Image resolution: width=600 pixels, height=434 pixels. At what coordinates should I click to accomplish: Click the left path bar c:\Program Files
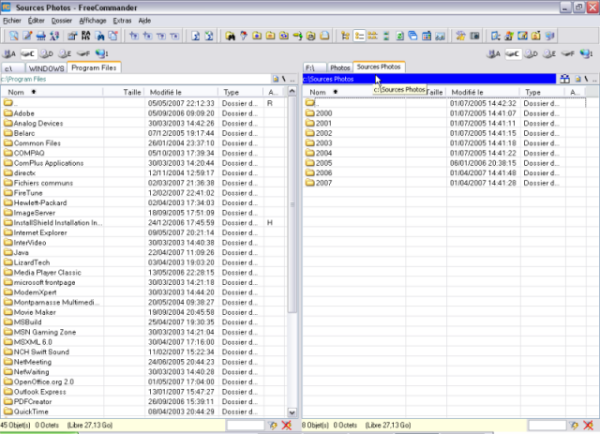[x=136, y=79]
